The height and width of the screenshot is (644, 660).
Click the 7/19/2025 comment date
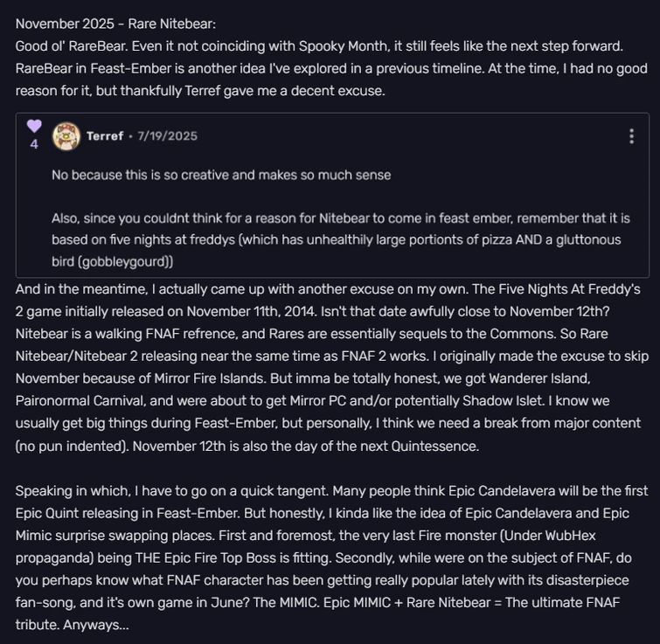click(167, 136)
